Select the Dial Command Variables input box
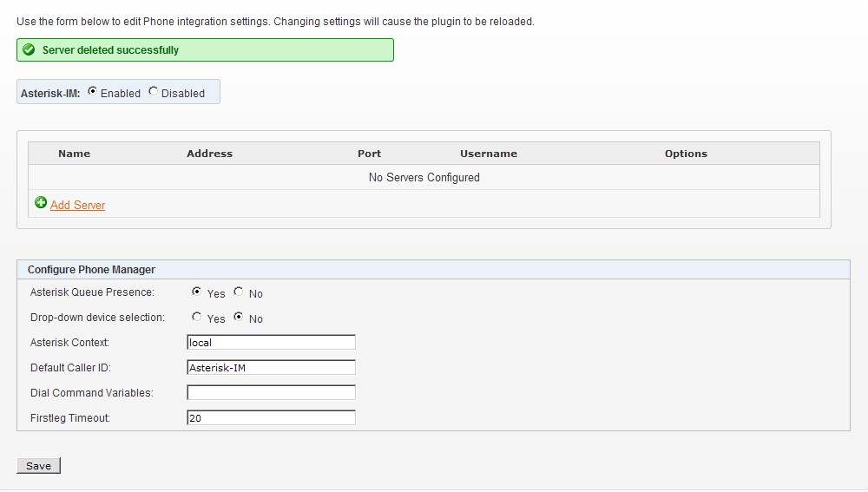Screen dimensions: 868x492 point(271,393)
